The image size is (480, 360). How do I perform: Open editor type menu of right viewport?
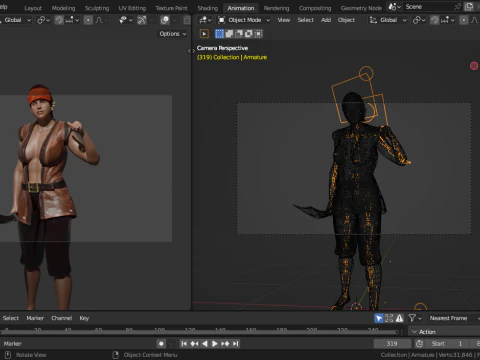tap(205, 20)
